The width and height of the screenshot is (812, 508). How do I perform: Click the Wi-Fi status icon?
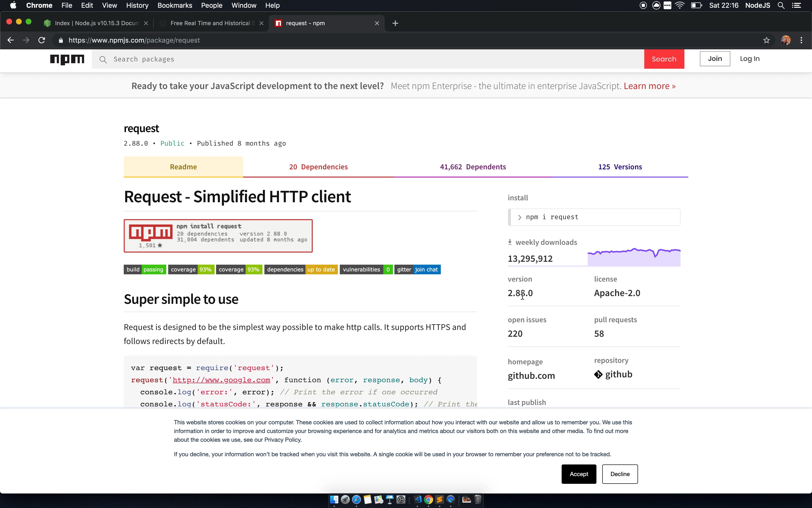(680, 5)
